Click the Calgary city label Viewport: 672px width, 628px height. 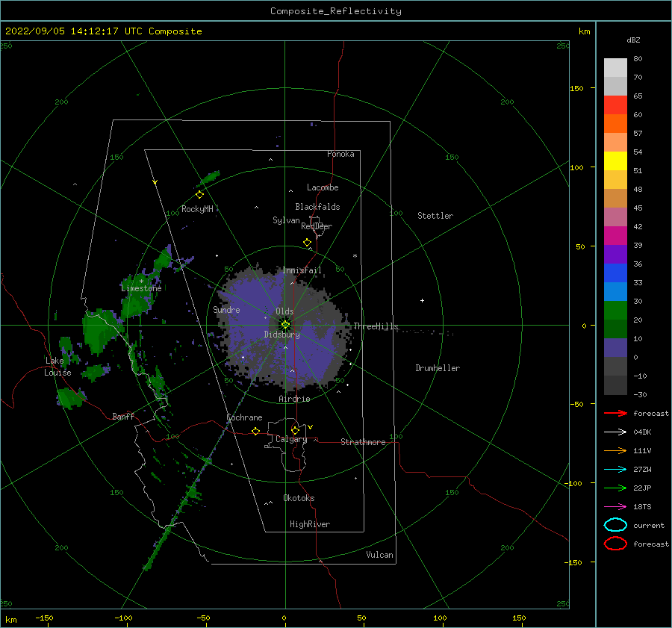pos(291,439)
